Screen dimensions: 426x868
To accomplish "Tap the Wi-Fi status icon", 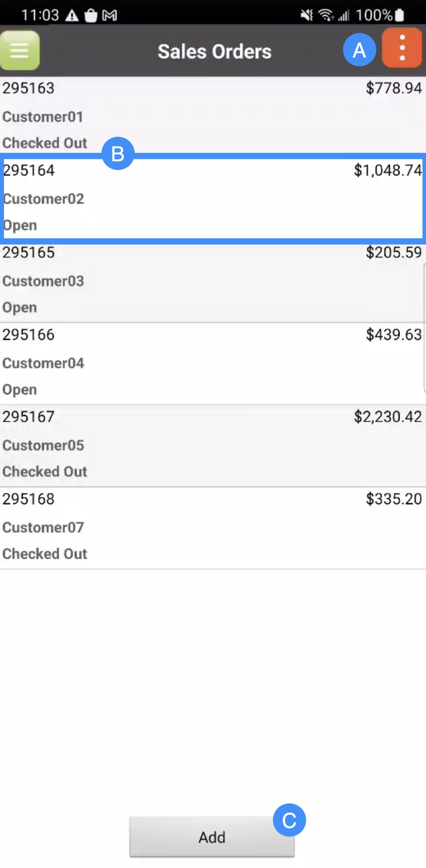I will click(326, 15).
